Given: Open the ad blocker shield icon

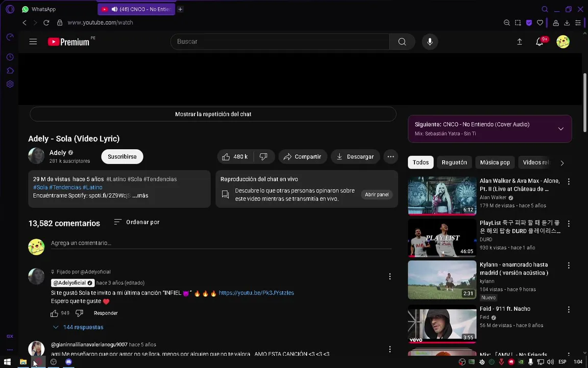Looking at the screenshot, I should [529, 22].
